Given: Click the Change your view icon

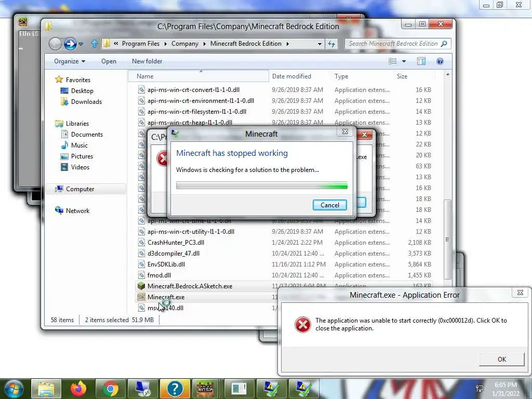Looking at the screenshot, I should [393, 61].
